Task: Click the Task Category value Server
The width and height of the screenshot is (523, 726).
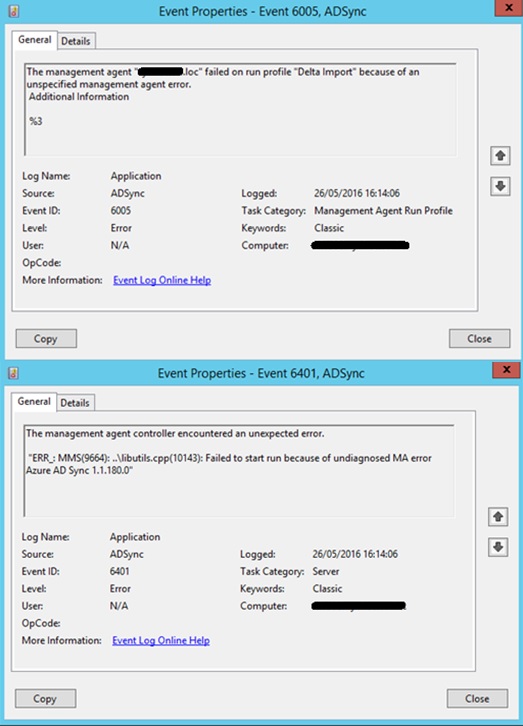Action: coord(326,571)
